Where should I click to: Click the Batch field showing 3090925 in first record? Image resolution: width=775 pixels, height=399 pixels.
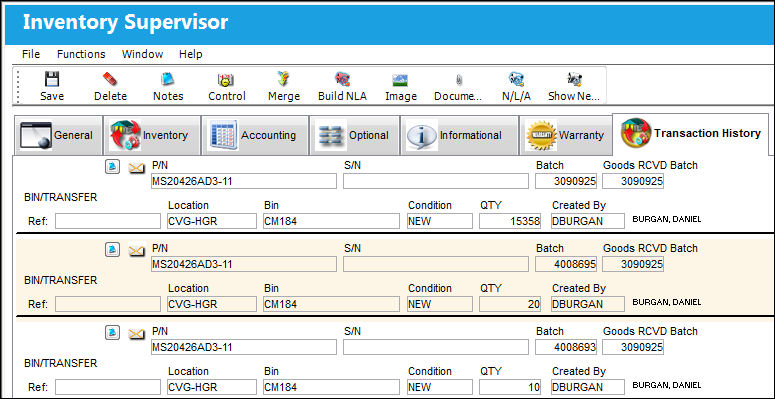click(566, 181)
